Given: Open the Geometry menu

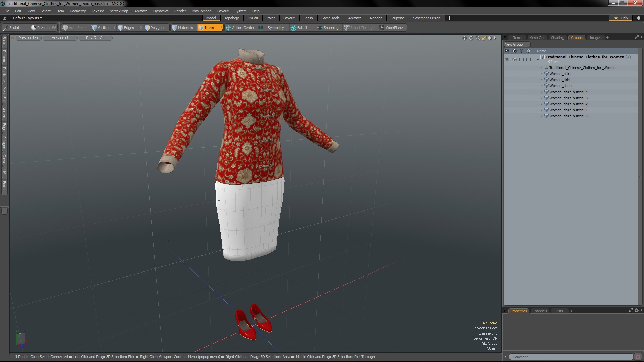Looking at the screenshot, I should [x=77, y=11].
